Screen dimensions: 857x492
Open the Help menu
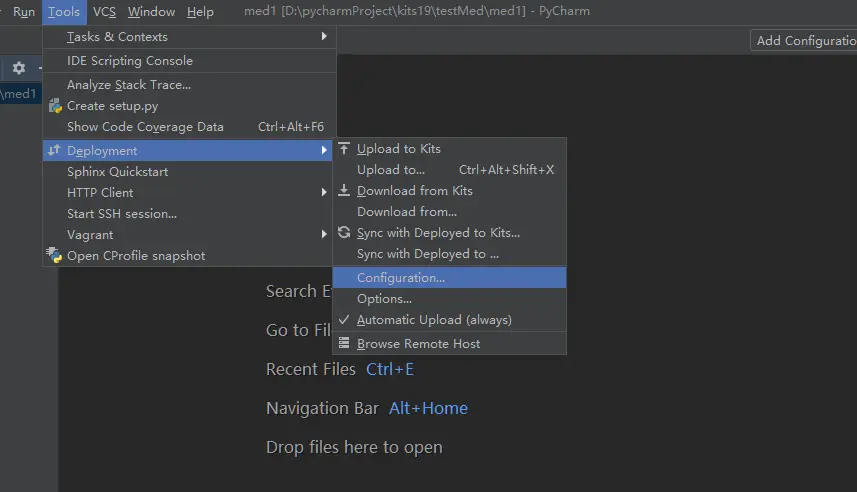tap(200, 11)
